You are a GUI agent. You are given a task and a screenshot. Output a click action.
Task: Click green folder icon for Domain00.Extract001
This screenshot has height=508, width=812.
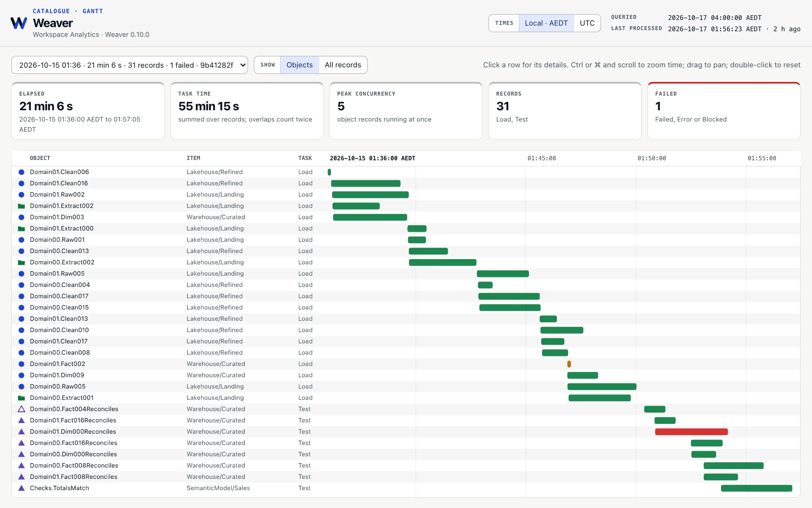tap(21, 398)
